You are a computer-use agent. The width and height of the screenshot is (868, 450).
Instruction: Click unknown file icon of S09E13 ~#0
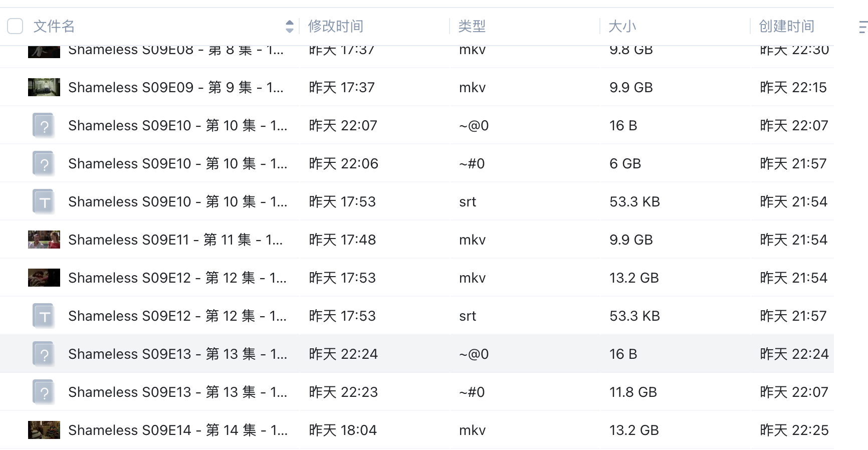pyautogui.click(x=44, y=392)
